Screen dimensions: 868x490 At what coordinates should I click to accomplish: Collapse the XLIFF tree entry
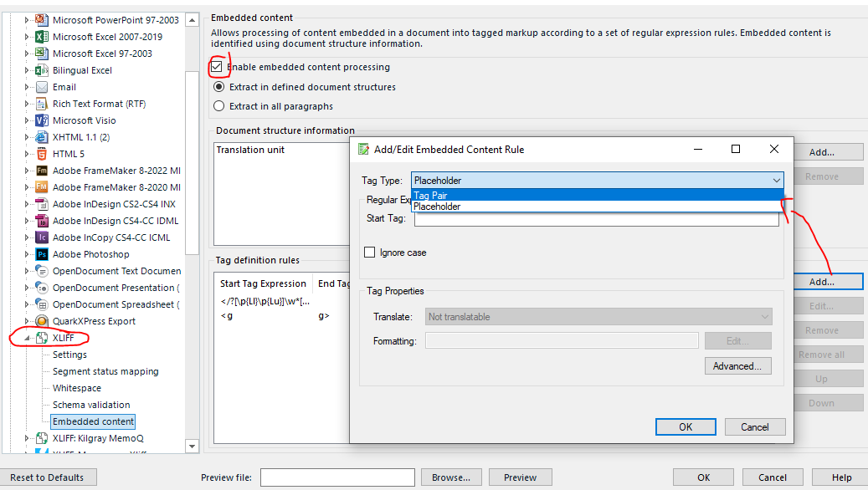coord(27,338)
